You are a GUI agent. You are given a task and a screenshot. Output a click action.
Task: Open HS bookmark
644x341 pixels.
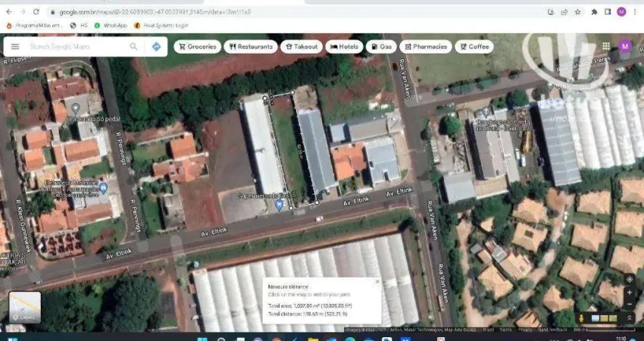79,26
